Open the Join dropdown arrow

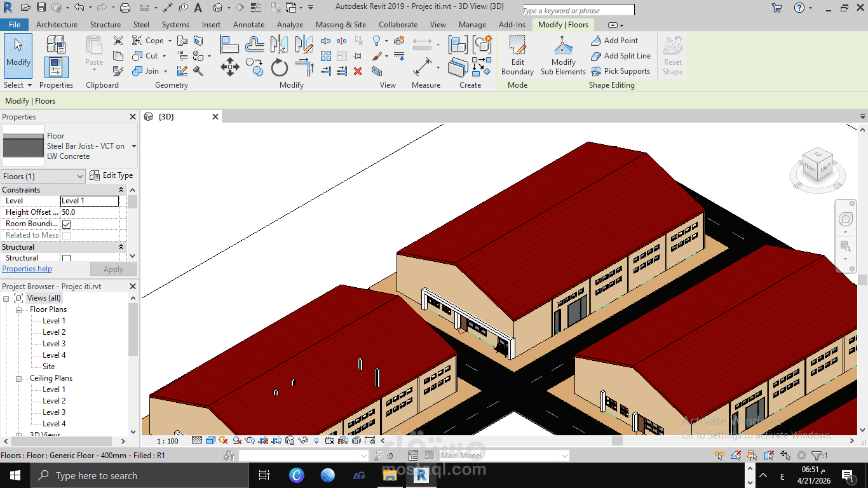[x=165, y=71]
